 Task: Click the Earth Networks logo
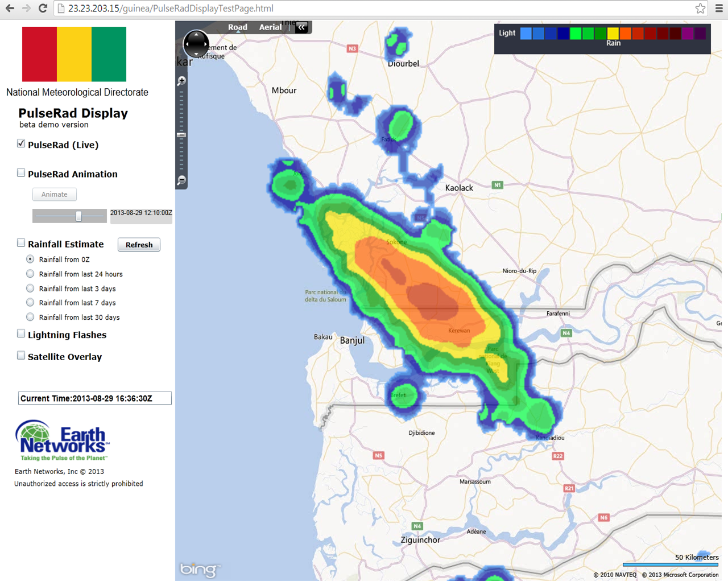coord(63,440)
